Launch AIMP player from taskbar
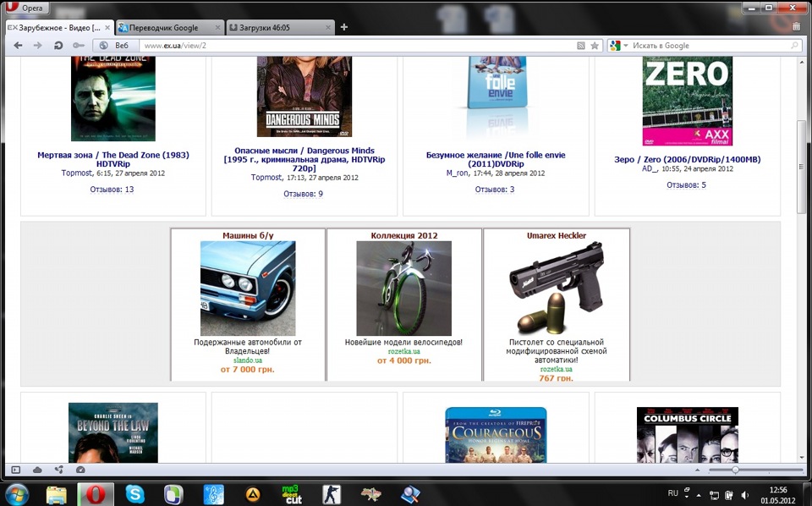 point(253,495)
